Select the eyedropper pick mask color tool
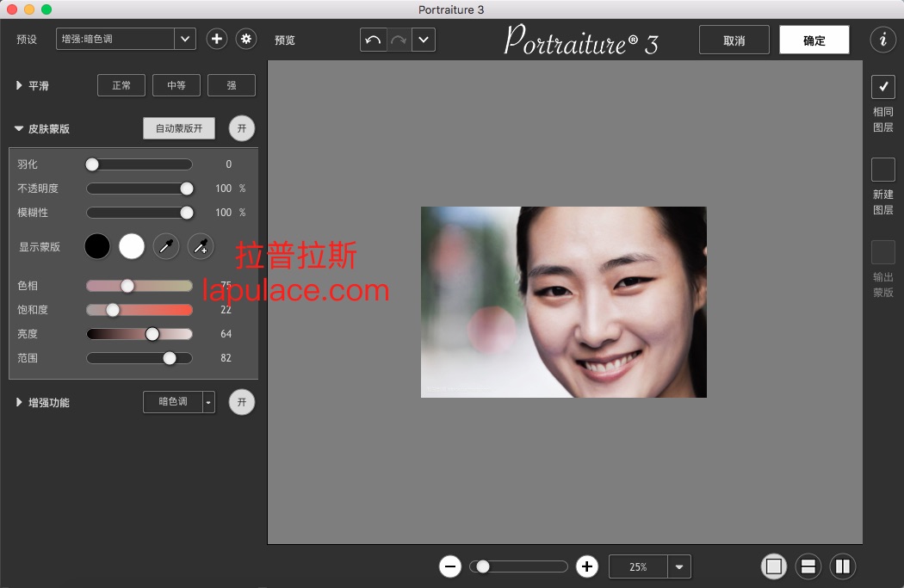Image resolution: width=904 pixels, height=588 pixels. pos(166,246)
